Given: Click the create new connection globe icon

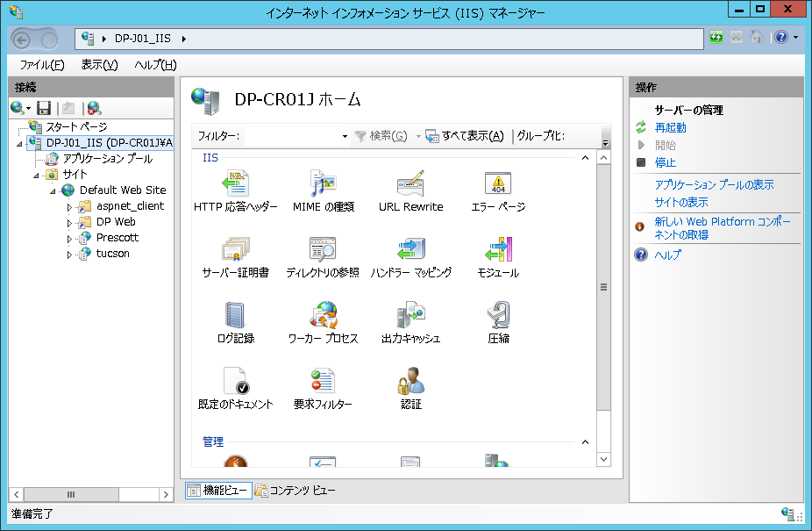Looking at the screenshot, I should tap(17, 108).
